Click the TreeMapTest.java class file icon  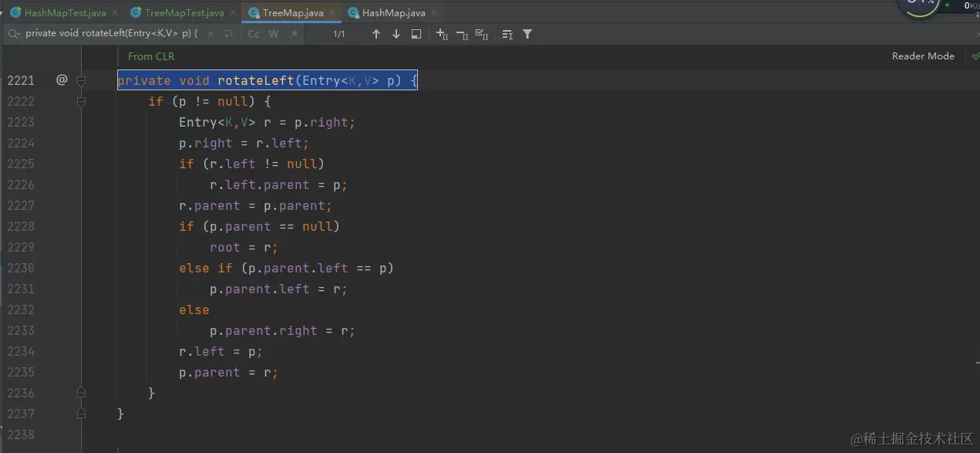(136, 12)
